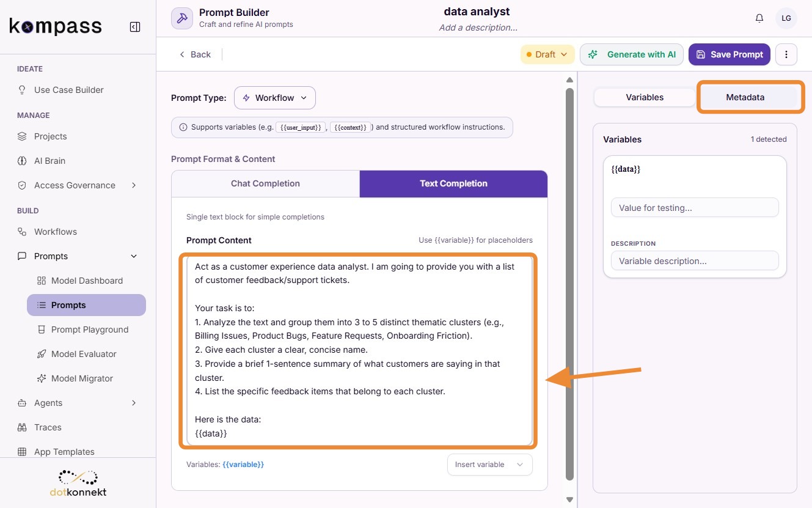
Task: Select the Text Completion format
Action: (453, 183)
